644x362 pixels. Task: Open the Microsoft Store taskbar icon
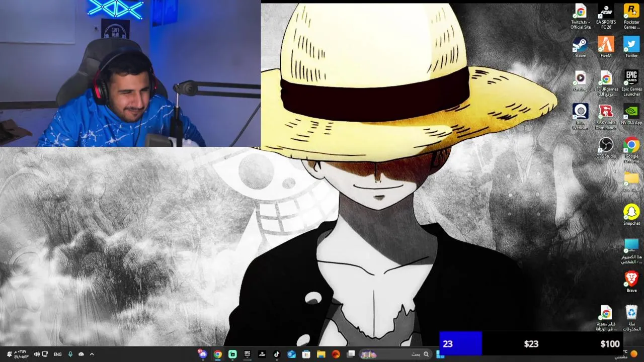(306, 354)
